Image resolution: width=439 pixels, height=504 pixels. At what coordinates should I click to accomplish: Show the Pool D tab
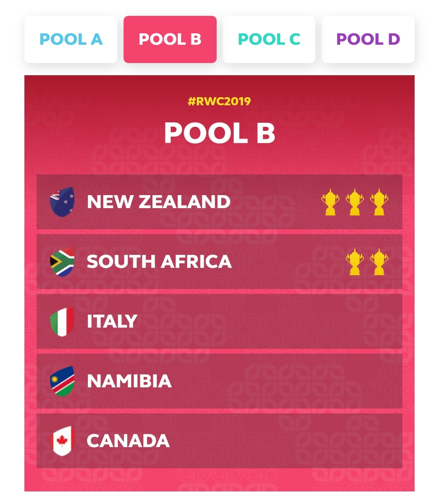(368, 39)
